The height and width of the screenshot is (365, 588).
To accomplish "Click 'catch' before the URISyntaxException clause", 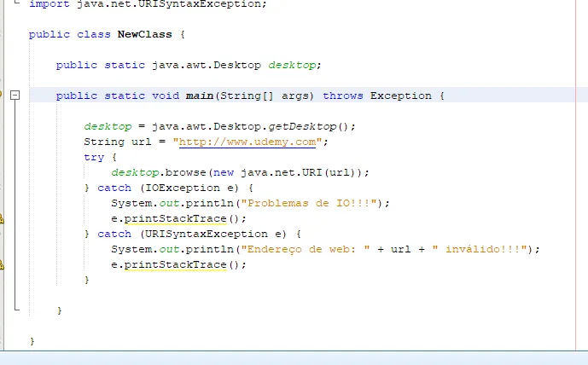I will click(114, 235).
